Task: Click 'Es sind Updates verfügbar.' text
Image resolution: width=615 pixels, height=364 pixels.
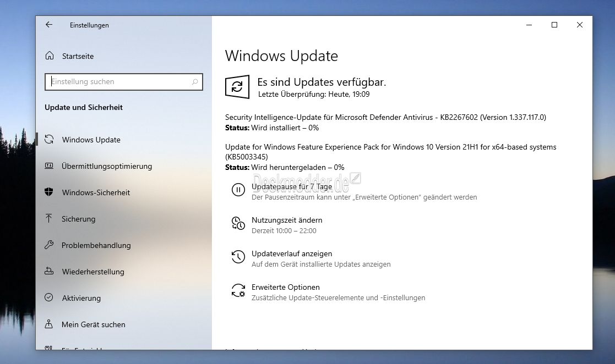Action: click(322, 82)
